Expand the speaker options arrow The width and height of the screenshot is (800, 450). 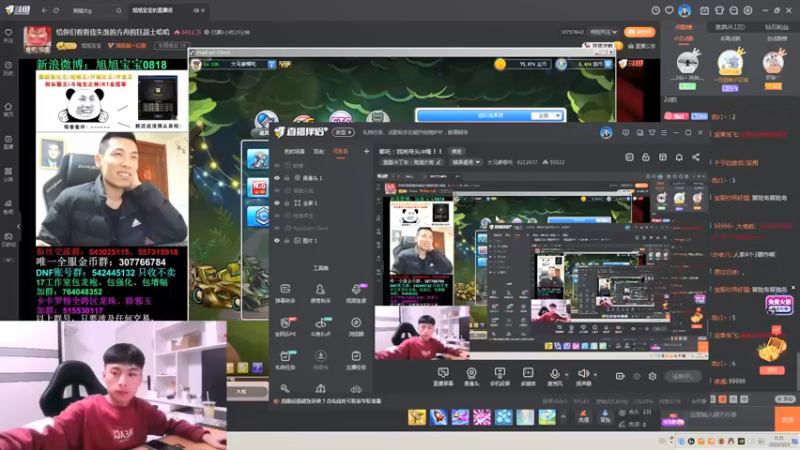(595, 374)
